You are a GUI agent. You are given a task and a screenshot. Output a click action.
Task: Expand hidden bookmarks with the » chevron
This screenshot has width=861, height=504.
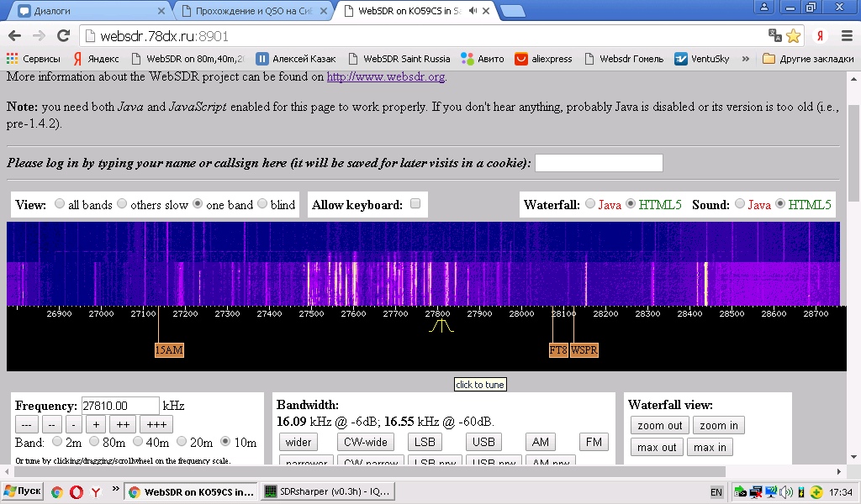[745, 59]
